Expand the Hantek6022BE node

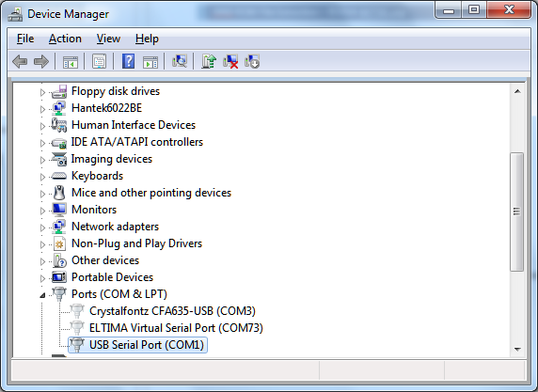pyautogui.click(x=42, y=109)
